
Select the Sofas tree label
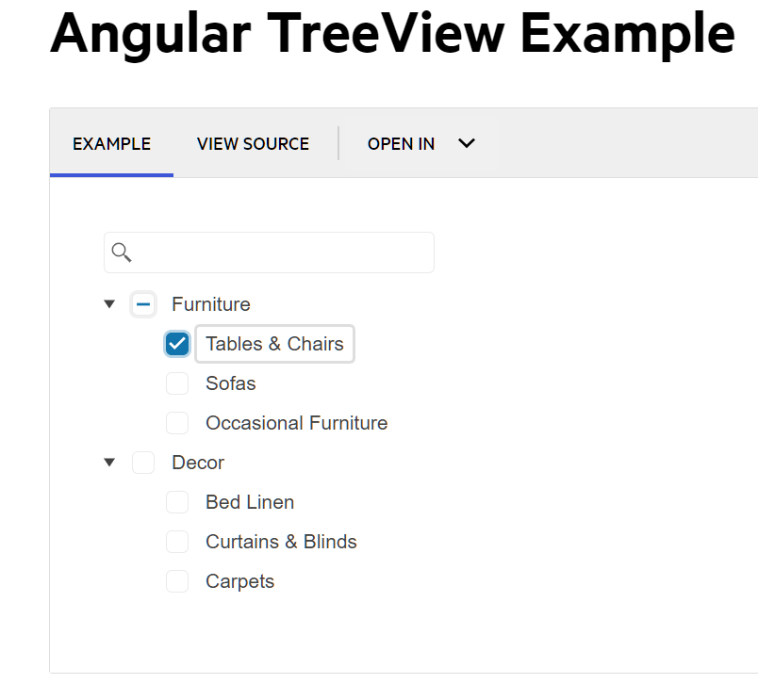click(231, 383)
